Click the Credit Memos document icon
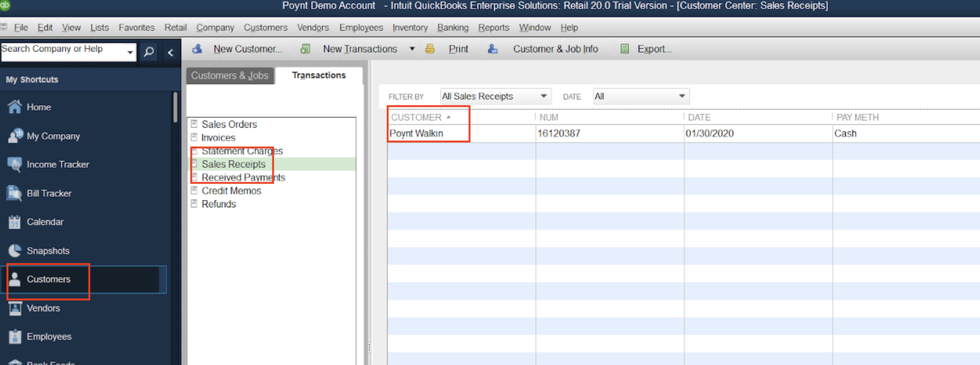 [x=194, y=190]
